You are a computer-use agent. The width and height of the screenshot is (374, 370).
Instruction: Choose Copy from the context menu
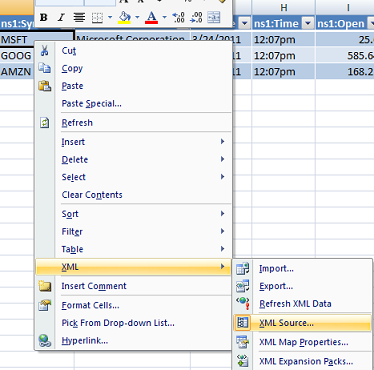(133, 68)
